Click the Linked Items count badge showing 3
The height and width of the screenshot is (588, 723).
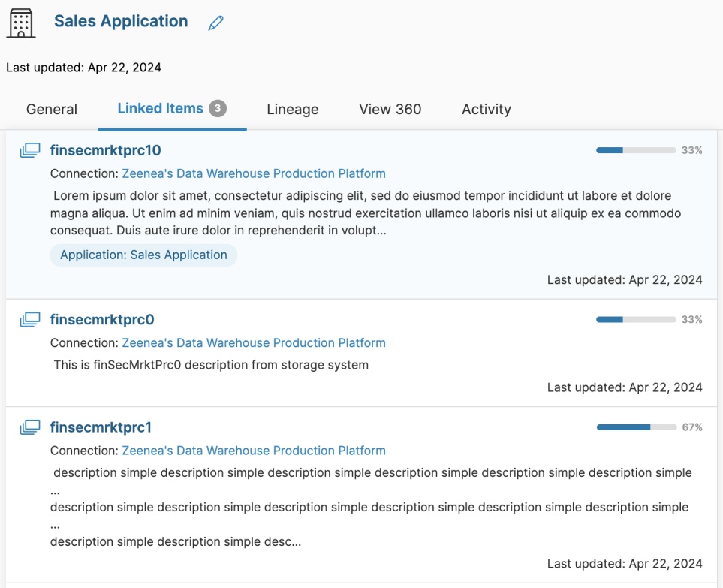pos(218,109)
